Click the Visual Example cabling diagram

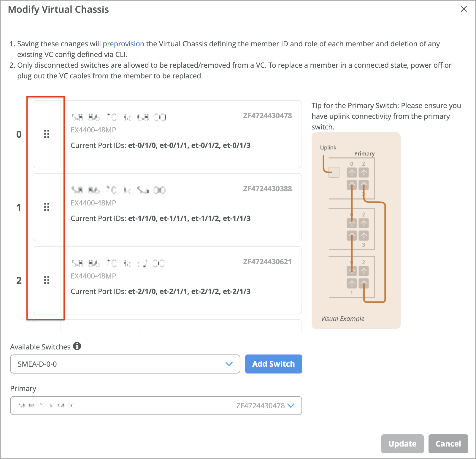pyautogui.click(x=356, y=230)
